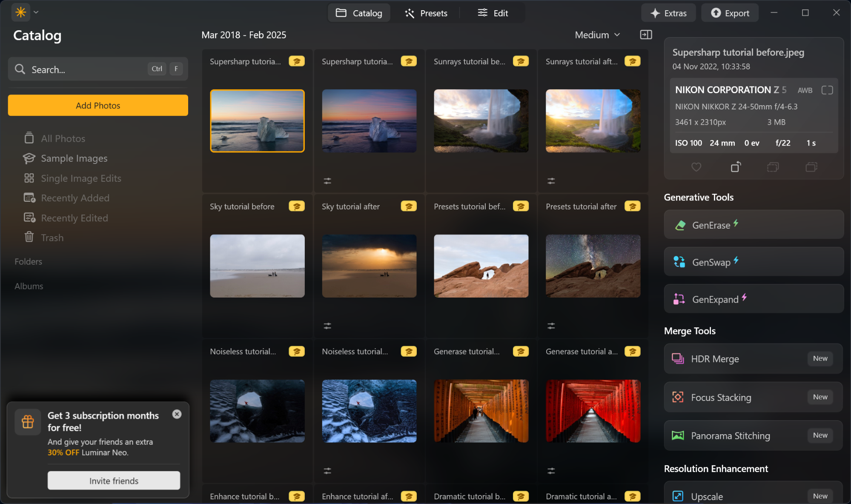Click the heart favorite icon
Image resolution: width=851 pixels, height=504 pixels.
coord(696,167)
